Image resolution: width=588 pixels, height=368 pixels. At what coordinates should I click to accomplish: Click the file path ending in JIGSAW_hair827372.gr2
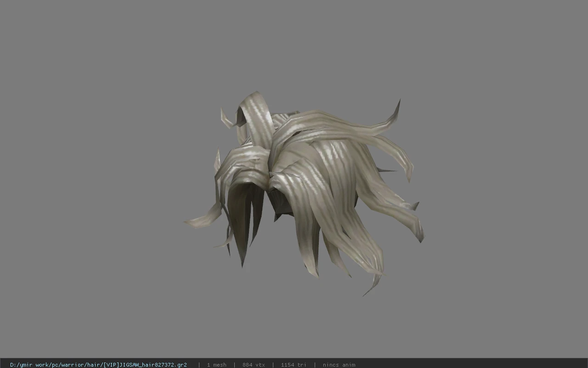pos(98,365)
